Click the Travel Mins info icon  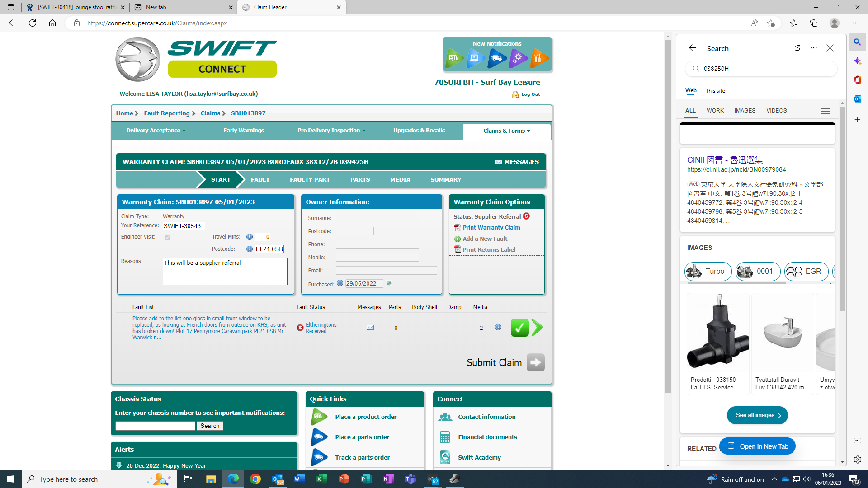[x=249, y=237]
